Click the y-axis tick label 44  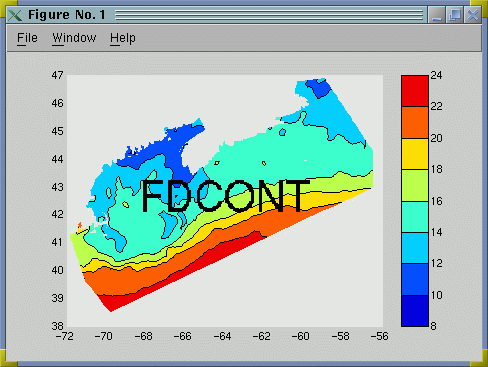(57, 159)
